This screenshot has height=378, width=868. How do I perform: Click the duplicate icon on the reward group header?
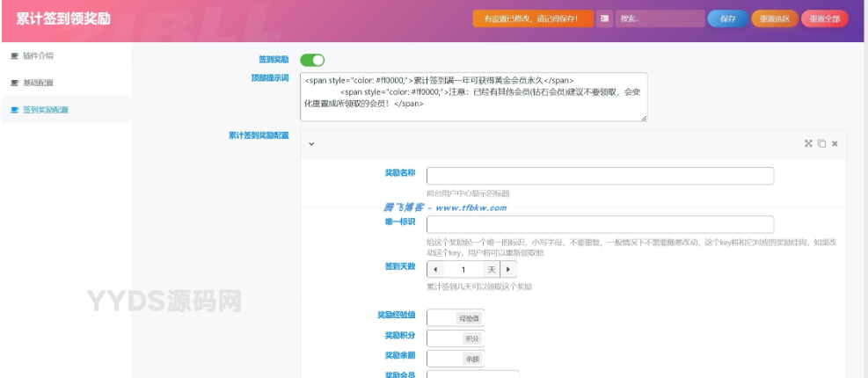coord(821,143)
